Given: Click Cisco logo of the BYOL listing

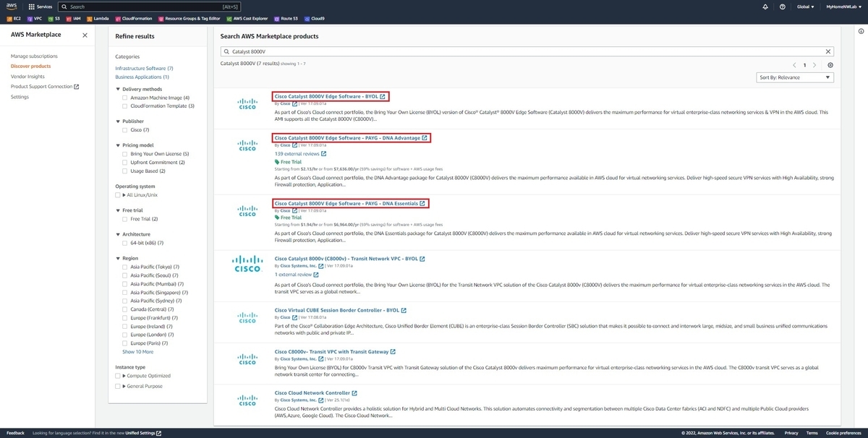Looking at the screenshot, I should [x=247, y=104].
